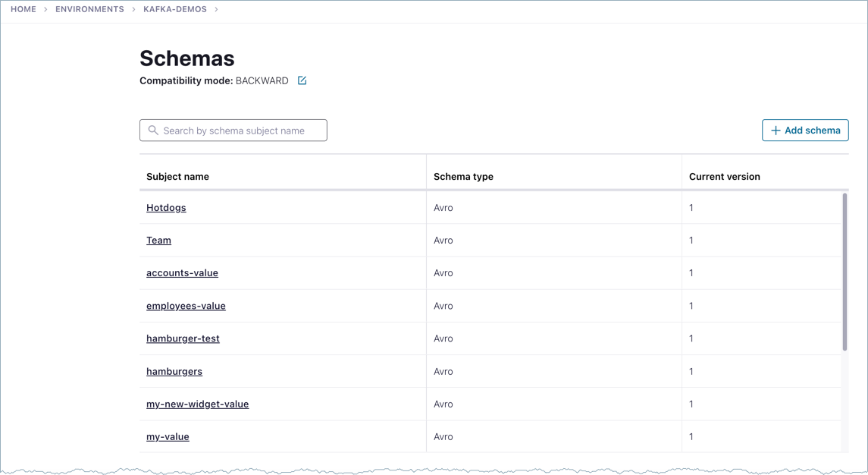Viewport: 868px width, 475px height.
Task: Click the plus icon on Add schema
Action: [x=776, y=130]
